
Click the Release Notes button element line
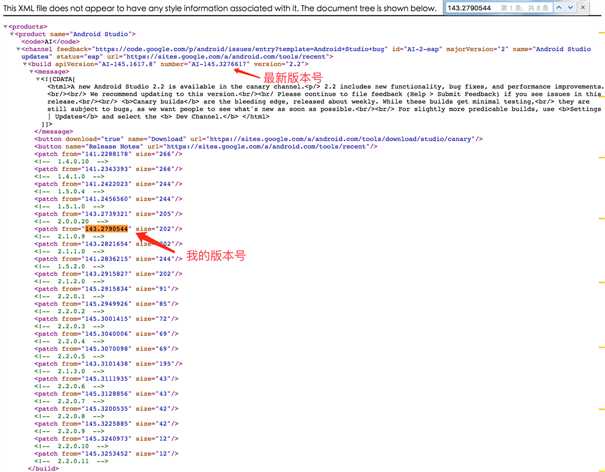coord(206,147)
